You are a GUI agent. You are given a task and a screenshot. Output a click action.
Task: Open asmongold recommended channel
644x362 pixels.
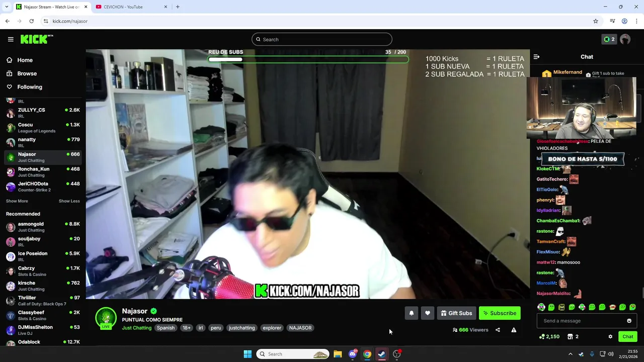[x=43, y=227]
